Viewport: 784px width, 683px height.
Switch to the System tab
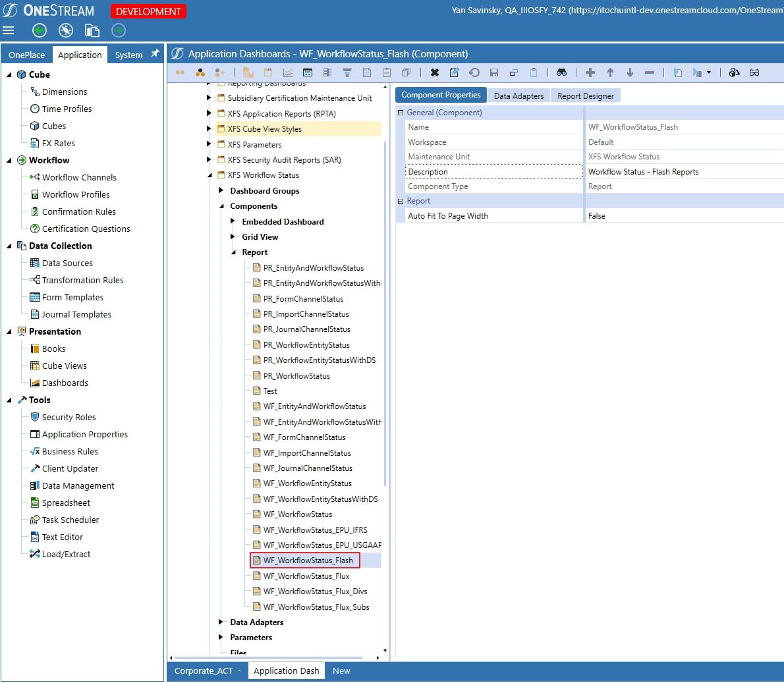tap(128, 55)
